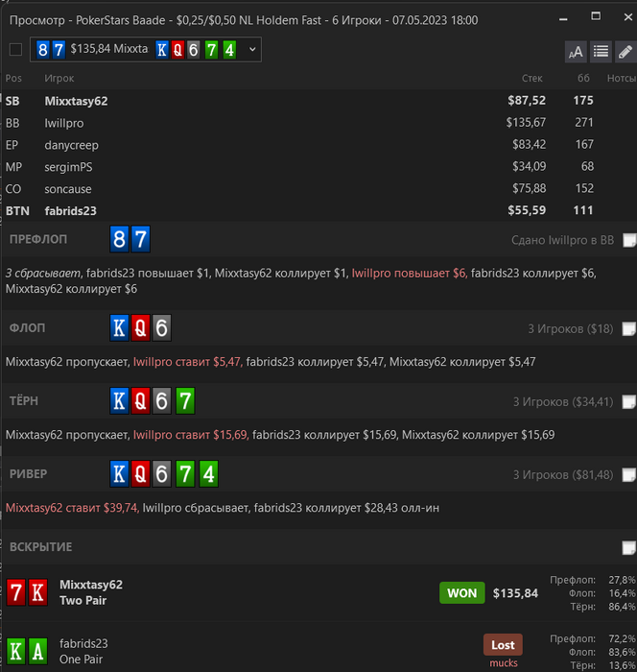The width and height of the screenshot is (637, 672).
Task: Open the note icon in Ривер row
Action: [629, 474]
